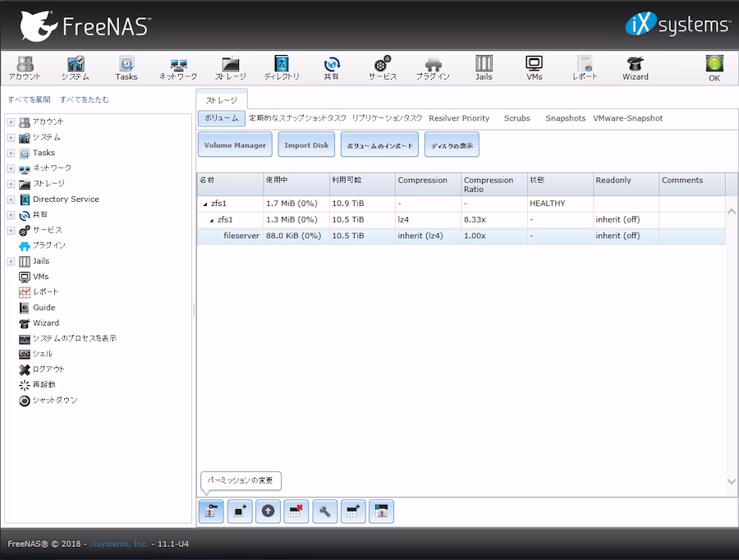
Task: Click the すべてをたたむ link
Action: 85,99
